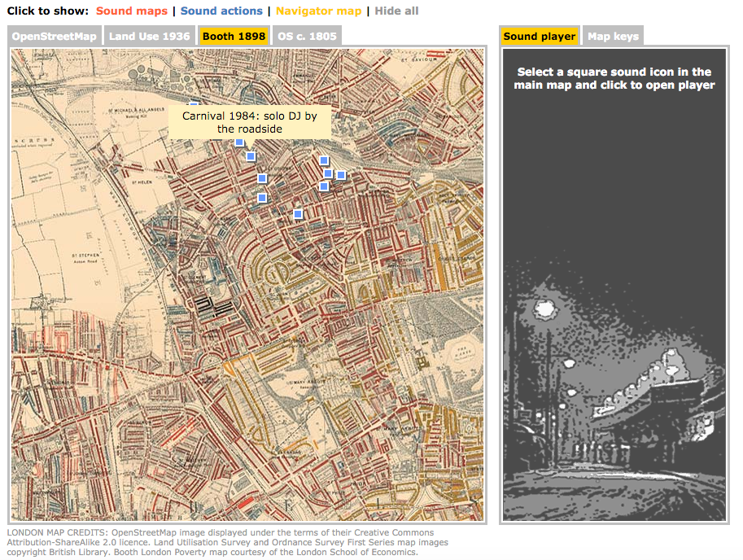Open the bottom icon in the right cluster
The height and width of the screenshot is (560, 743).
pyautogui.click(x=324, y=186)
